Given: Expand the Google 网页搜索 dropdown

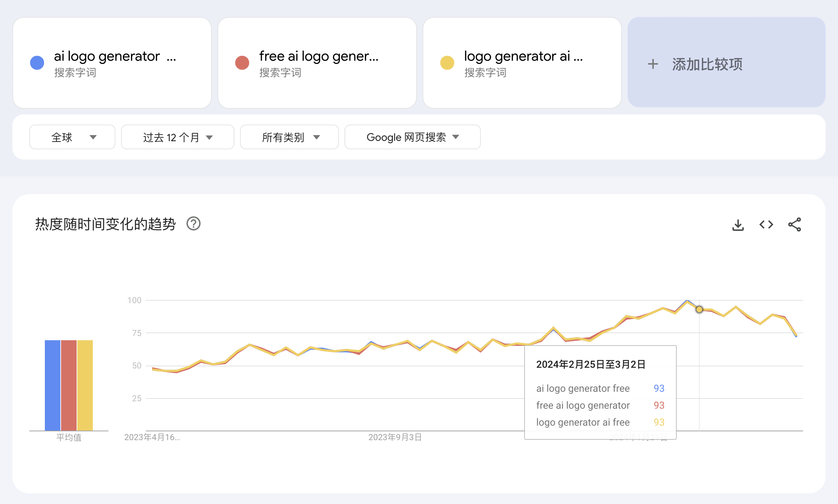Looking at the screenshot, I should (x=413, y=137).
